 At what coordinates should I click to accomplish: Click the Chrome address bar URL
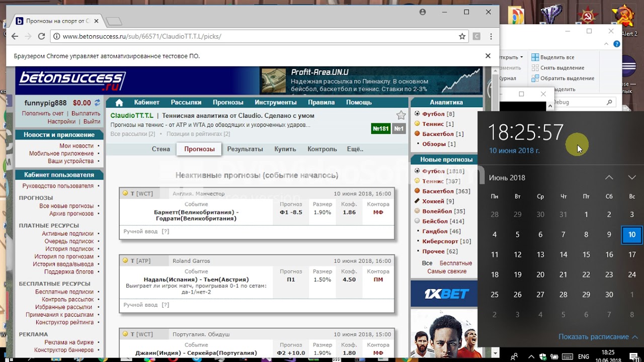pyautogui.click(x=142, y=36)
